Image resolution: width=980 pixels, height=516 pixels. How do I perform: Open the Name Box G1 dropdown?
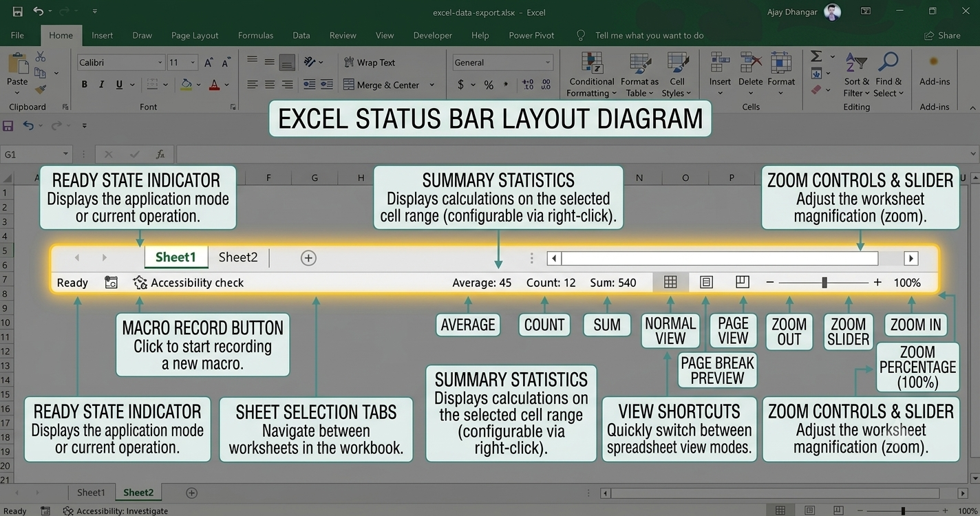66,155
